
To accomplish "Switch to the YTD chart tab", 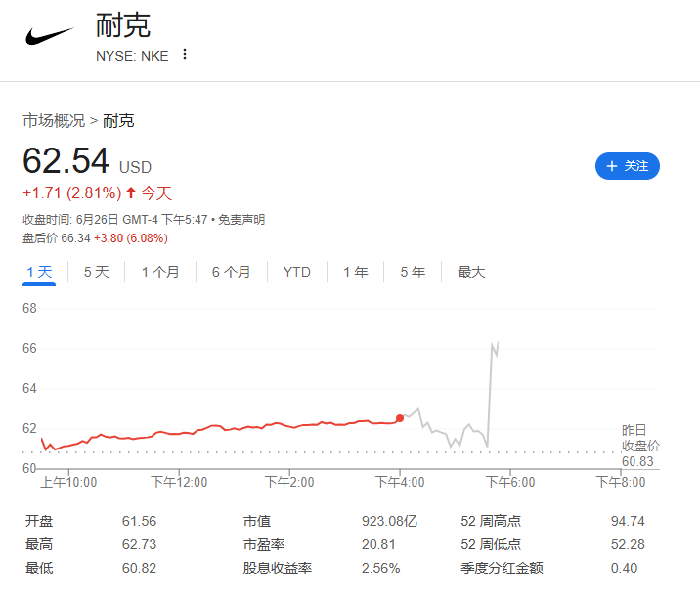I will click(x=297, y=272).
